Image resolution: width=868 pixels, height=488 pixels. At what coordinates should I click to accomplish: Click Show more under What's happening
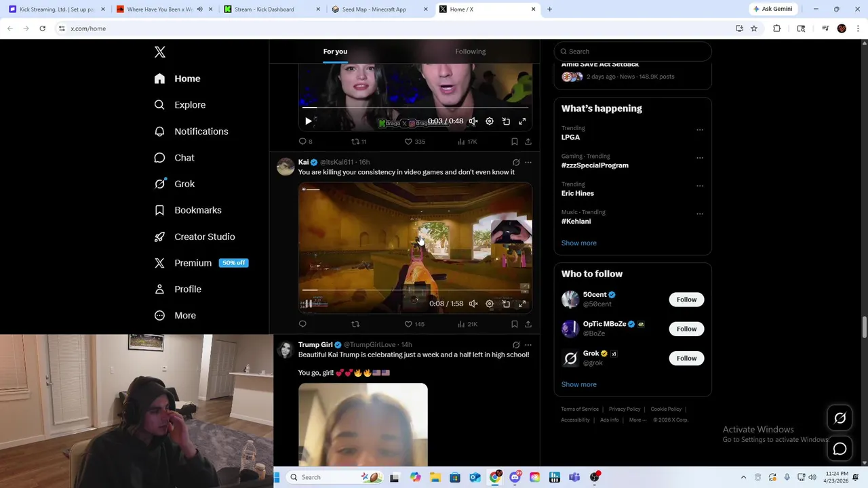pyautogui.click(x=578, y=243)
